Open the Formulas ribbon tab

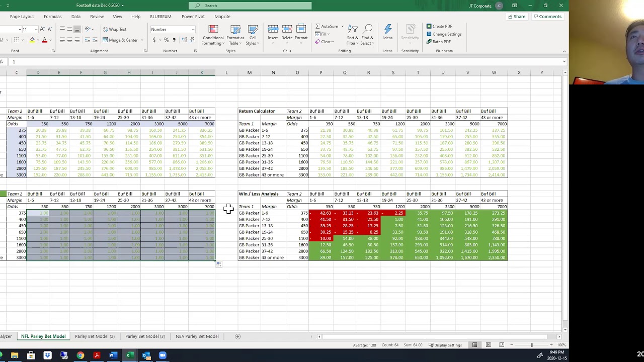(53, 17)
